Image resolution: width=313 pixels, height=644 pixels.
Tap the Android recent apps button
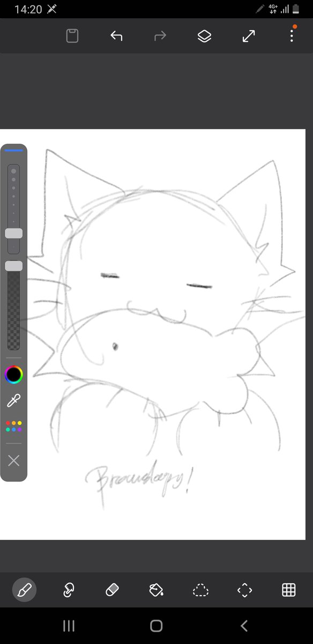(69, 626)
